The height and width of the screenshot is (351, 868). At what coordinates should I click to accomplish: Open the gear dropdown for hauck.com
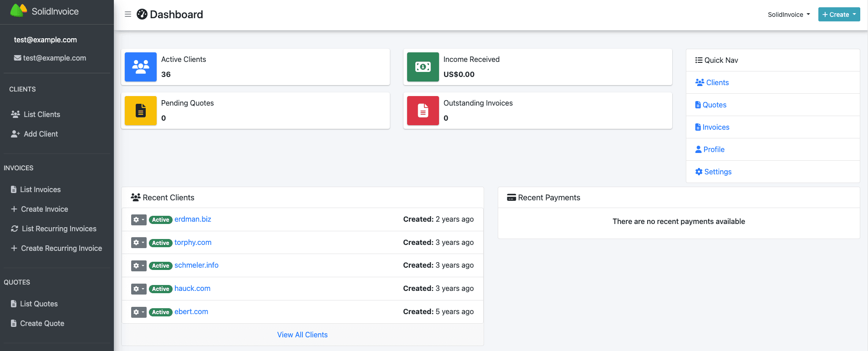tap(138, 289)
